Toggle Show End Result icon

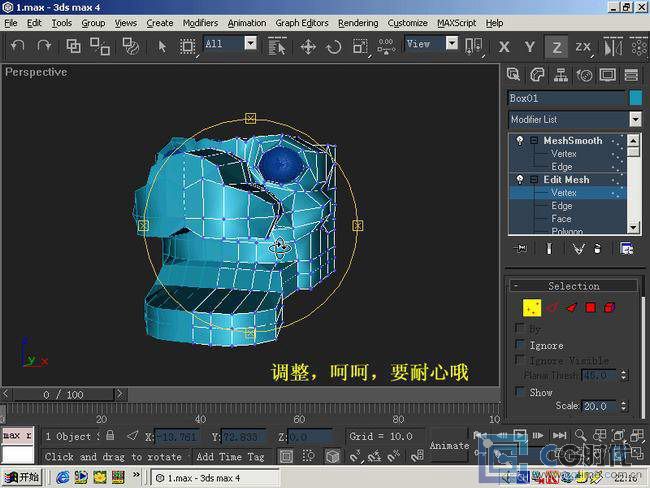pyautogui.click(x=549, y=248)
